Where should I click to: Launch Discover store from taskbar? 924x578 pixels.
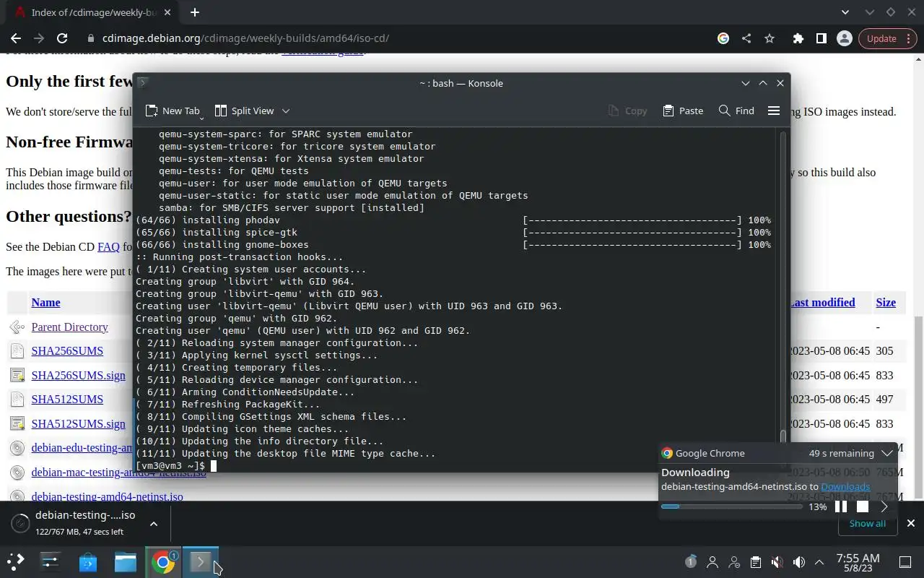pyautogui.click(x=88, y=561)
